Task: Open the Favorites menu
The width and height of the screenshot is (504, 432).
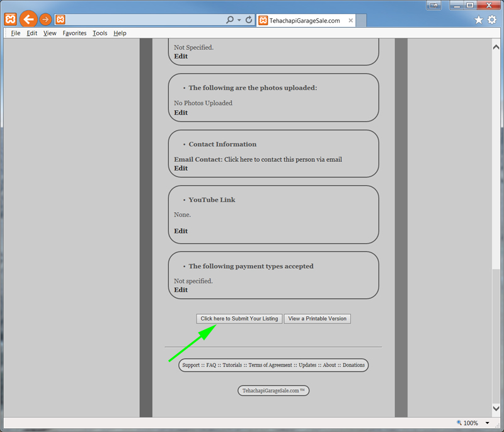Action: [74, 33]
